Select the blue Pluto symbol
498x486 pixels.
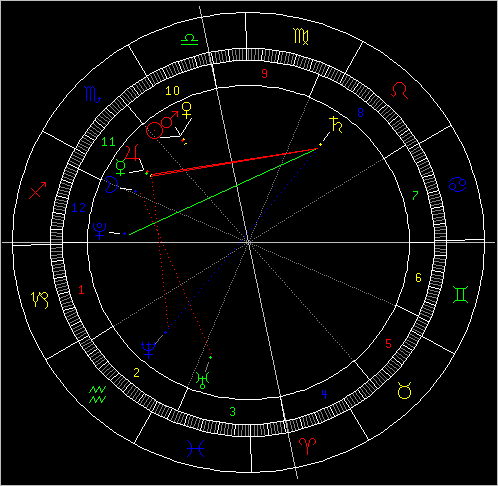[99, 231]
